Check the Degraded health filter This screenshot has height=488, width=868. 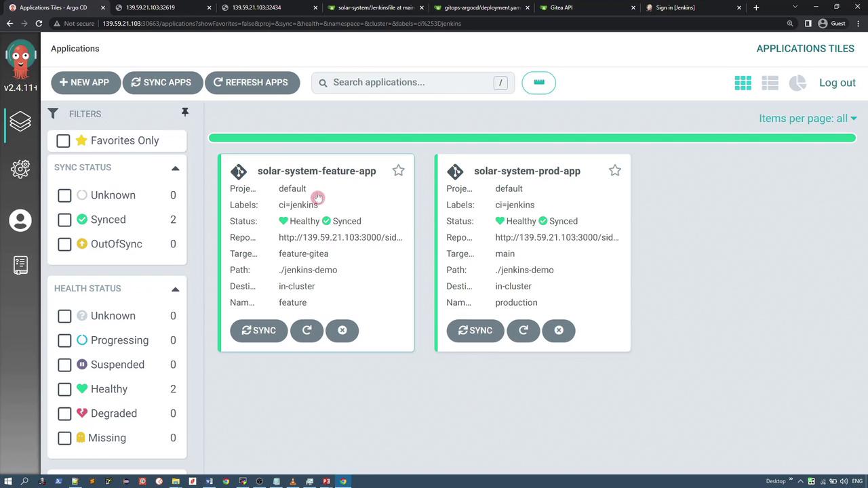pyautogui.click(x=64, y=413)
